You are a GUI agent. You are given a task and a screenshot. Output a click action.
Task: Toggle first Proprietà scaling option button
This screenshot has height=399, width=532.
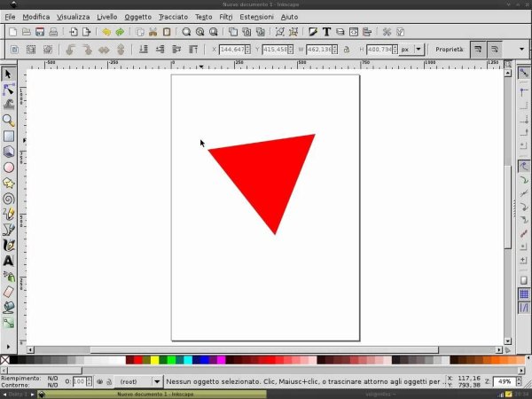(478, 50)
